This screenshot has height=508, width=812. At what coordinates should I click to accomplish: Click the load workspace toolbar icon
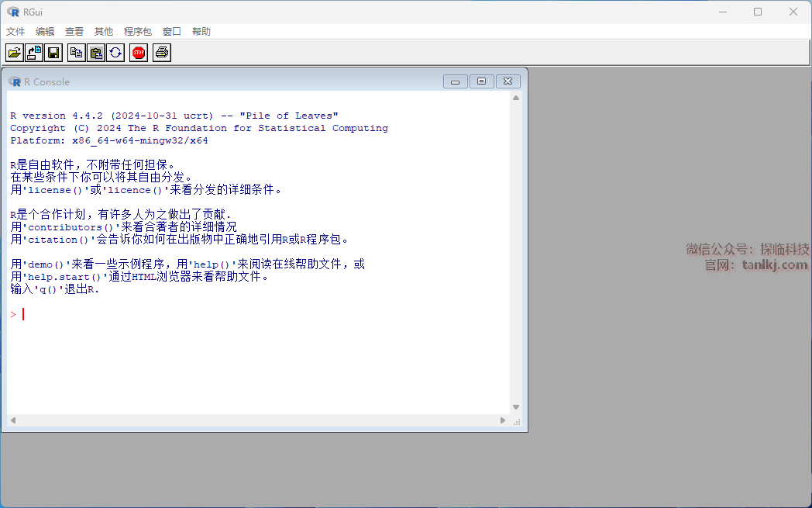click(x=34, y=53)
